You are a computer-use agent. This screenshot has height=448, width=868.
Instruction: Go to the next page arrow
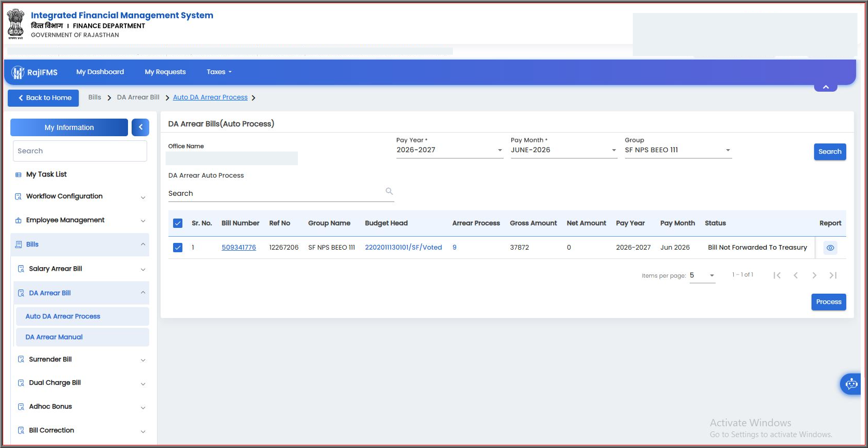(815, 276)
